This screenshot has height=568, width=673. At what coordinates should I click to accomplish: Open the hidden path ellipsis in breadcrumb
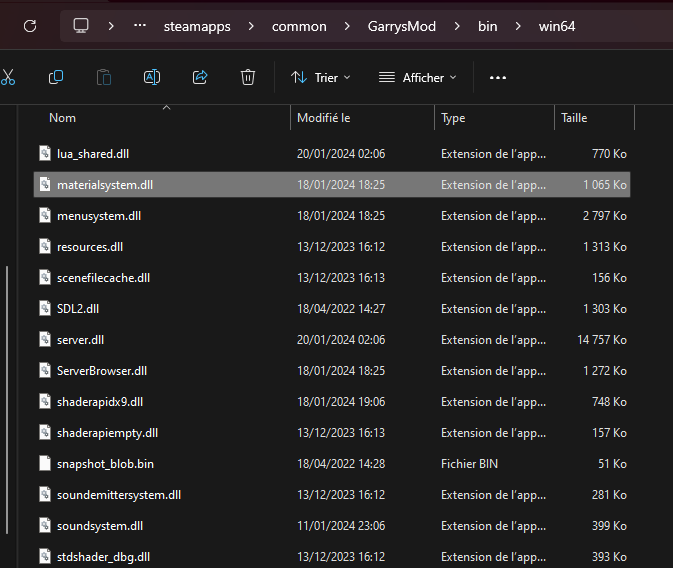pos(140,26)
